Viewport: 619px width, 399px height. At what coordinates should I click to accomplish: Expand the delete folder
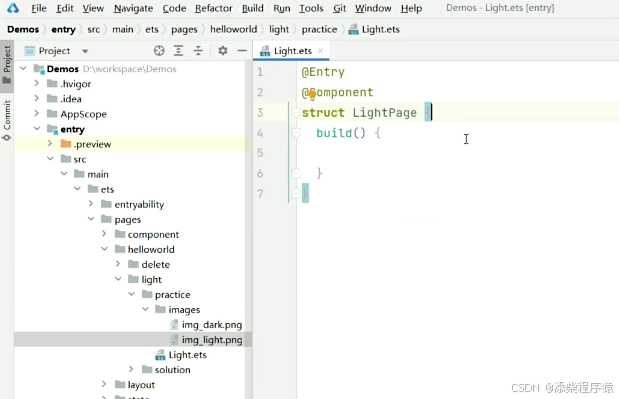(118, 264)
